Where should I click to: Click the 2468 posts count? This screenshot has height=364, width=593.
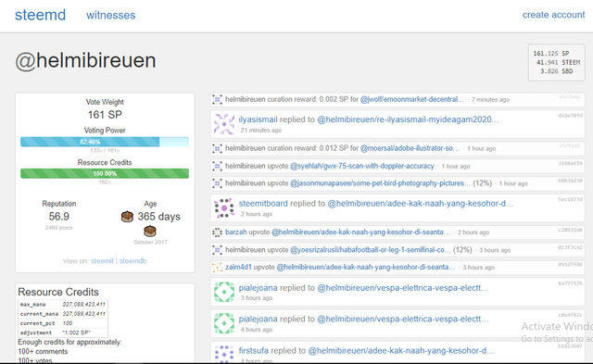pyautogui.click(x=58, y=228)
